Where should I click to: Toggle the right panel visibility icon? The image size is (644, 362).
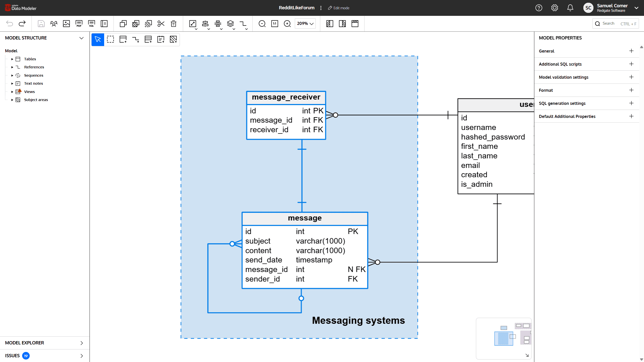342,24
